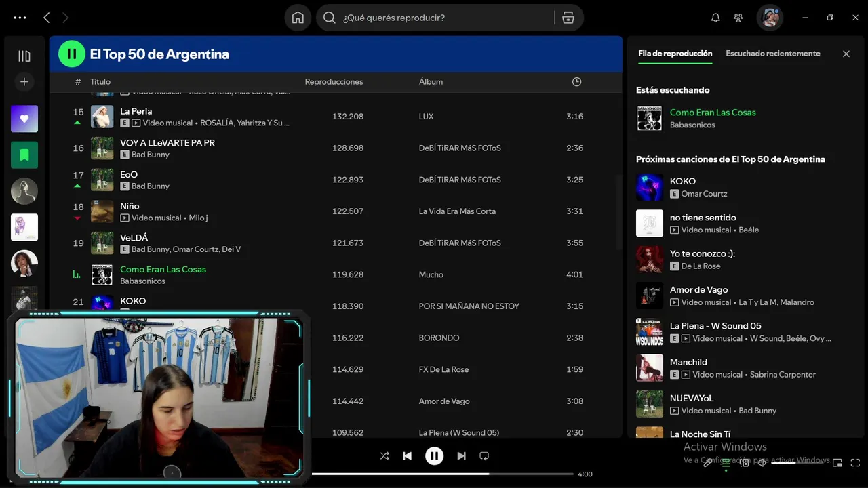Screen dimensions: 868x488
Task: Open the LUX album link
Action: coord(426,117)
